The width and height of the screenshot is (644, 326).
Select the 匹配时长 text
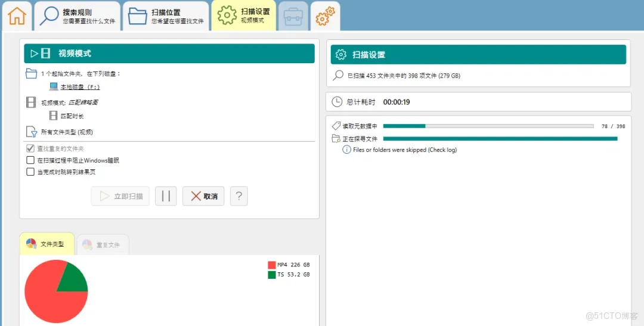[72, 116]
